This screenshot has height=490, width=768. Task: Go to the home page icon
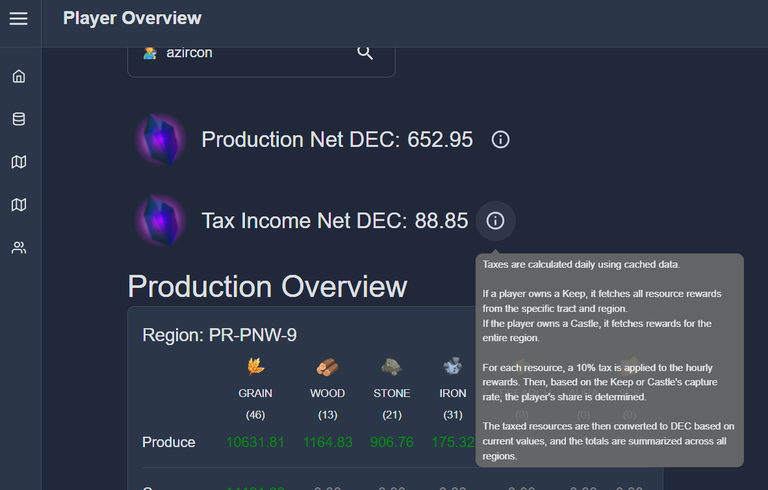point(19,76)
